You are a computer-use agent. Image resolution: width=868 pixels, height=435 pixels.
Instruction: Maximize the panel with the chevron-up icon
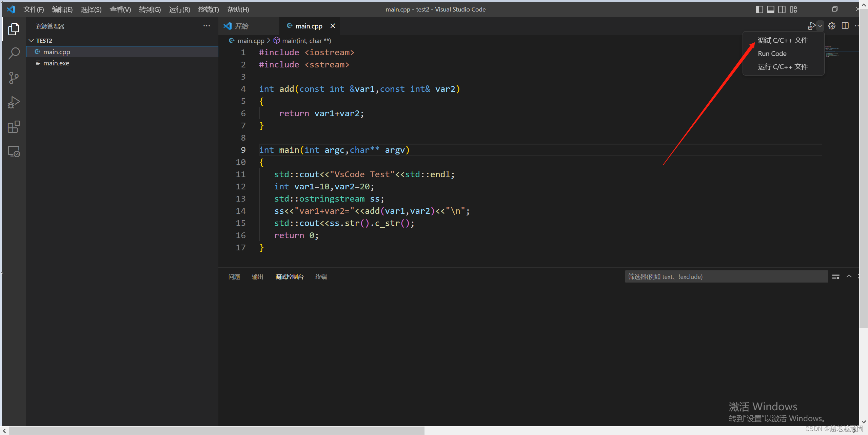pyautogui.click(x=849, y=276)
